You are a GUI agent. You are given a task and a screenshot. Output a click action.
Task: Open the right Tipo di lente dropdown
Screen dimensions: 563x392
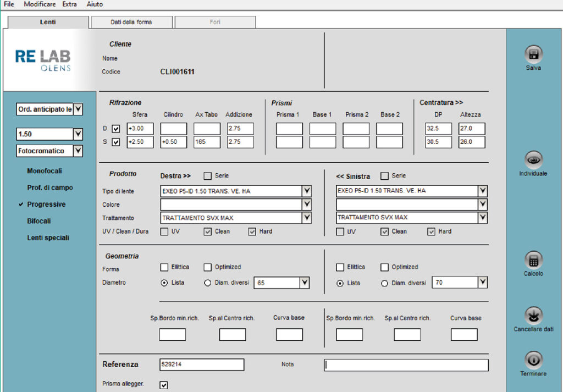(x=306, y=191)
